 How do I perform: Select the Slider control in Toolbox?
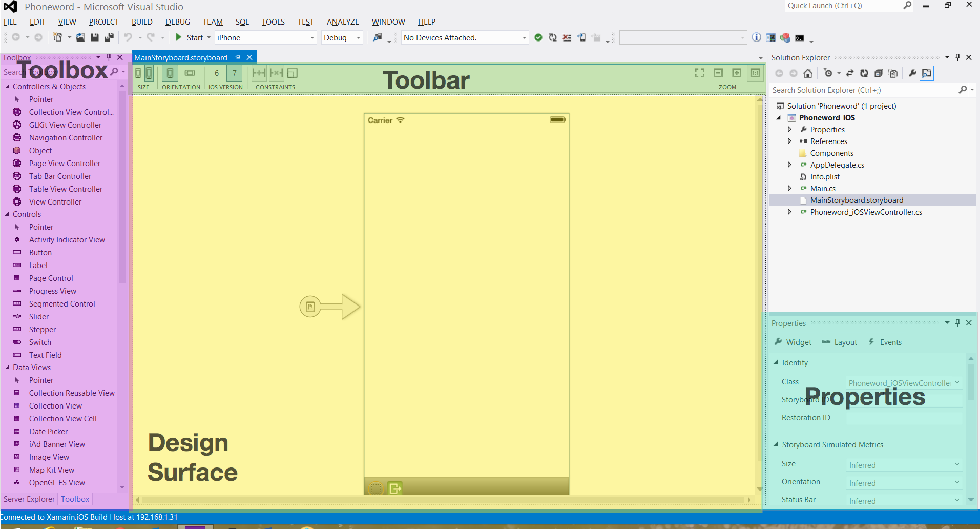(39, 317)
